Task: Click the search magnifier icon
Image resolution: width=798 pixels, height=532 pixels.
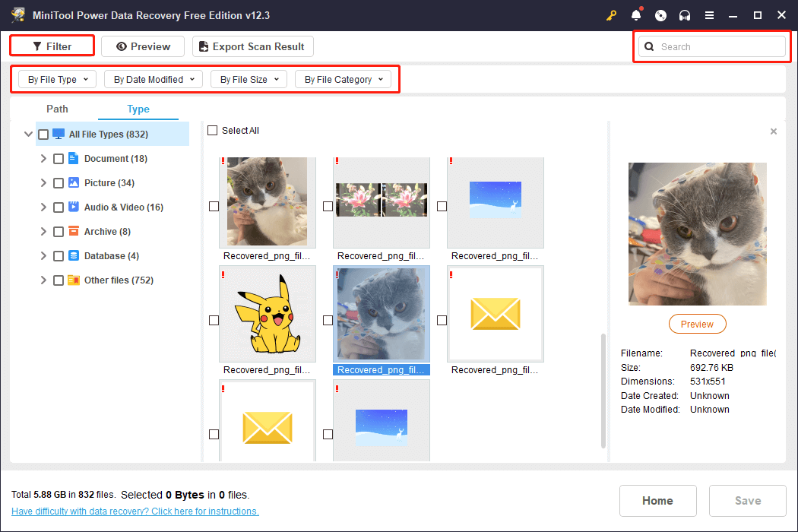Action: pyautogui.click(x=649, y=47)
